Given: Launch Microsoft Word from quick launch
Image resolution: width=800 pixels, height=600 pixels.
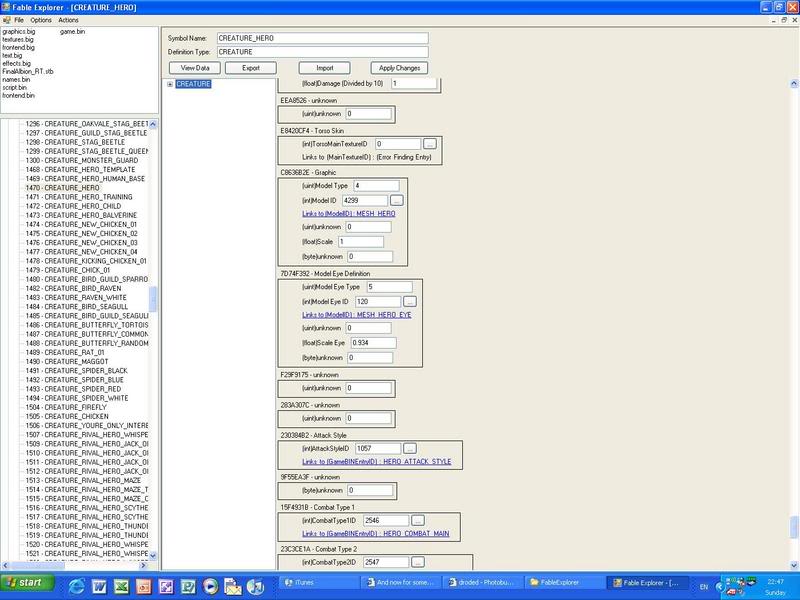Looking at the screenshot, I should tap(97, 584).
